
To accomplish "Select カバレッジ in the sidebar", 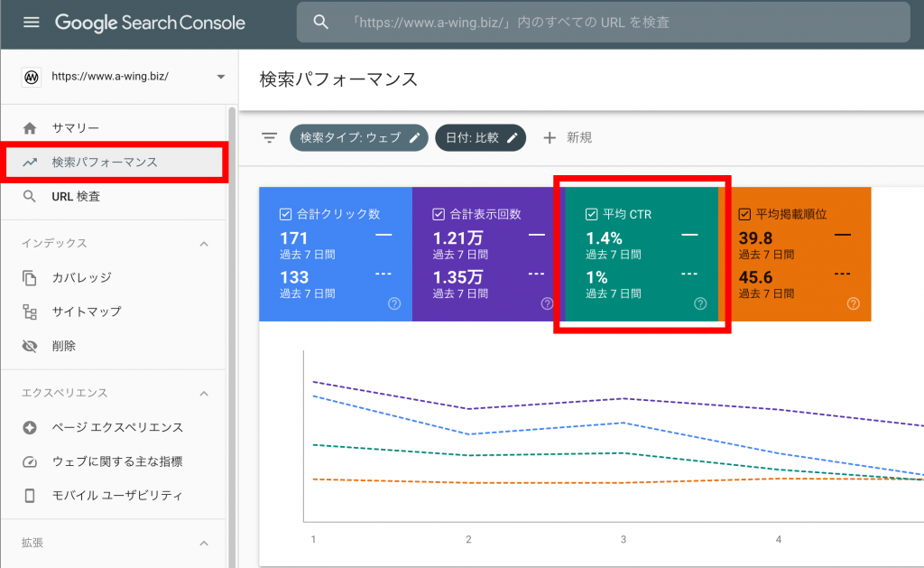I will click(81, 277).
